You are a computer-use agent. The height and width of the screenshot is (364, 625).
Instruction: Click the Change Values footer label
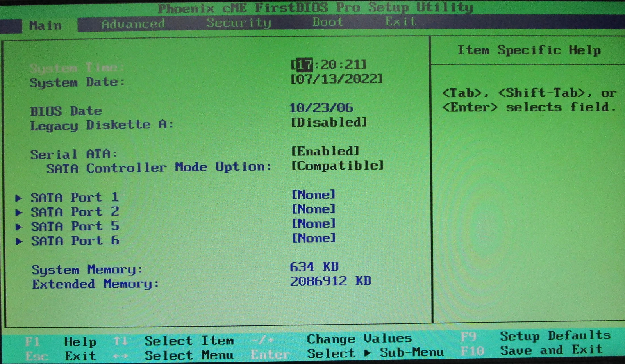click(359, 339)
